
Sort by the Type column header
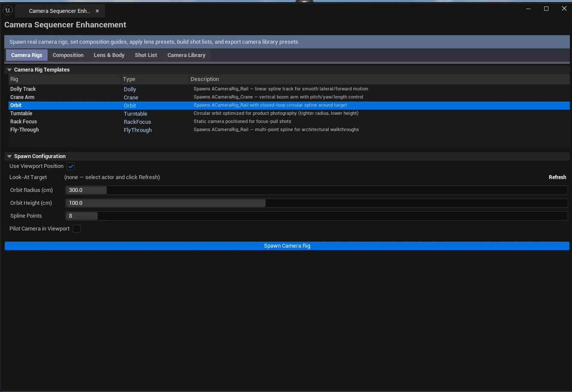tap(155, 79)
